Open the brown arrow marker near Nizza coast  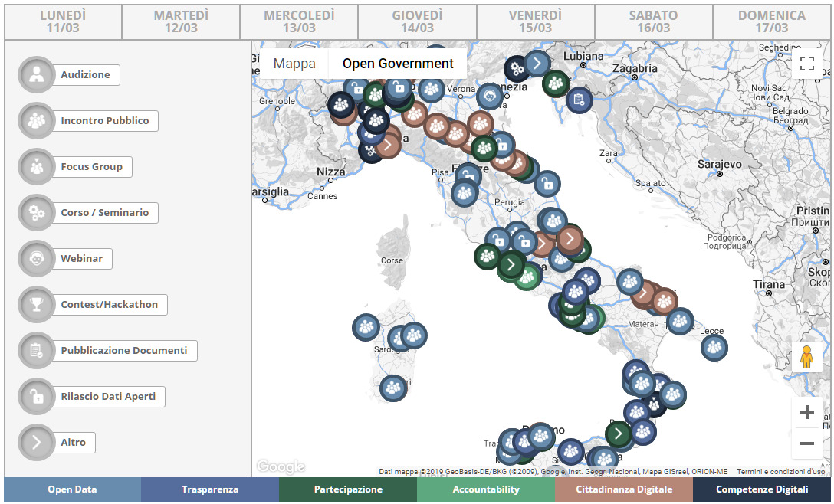pos(389,145)
